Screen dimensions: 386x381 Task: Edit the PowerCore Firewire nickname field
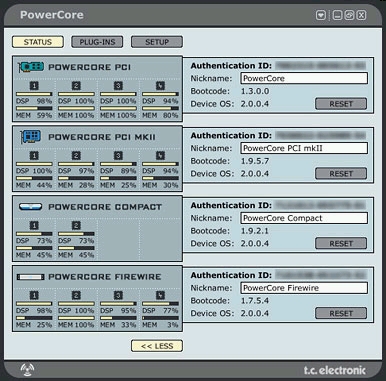point(304,288)
